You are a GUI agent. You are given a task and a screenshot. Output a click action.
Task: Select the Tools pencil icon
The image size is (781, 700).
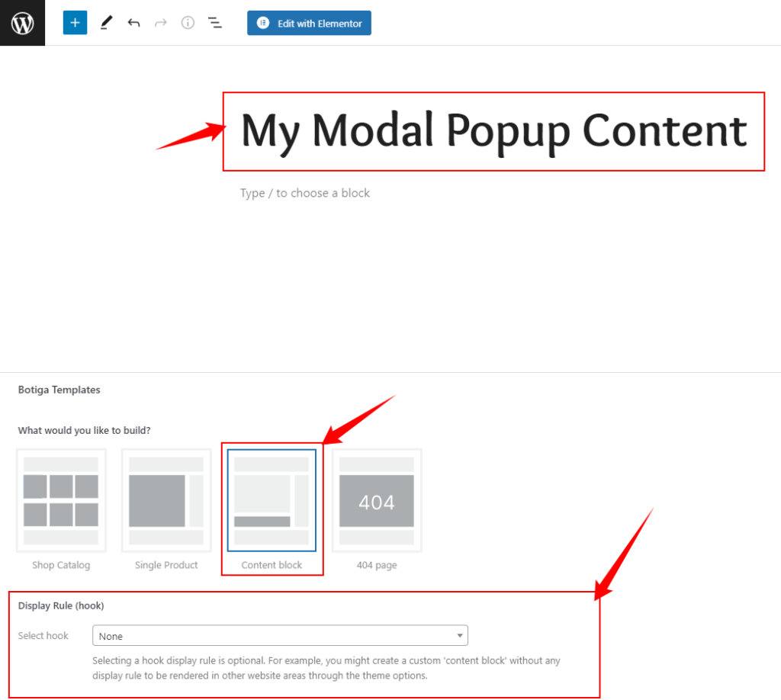106,23
